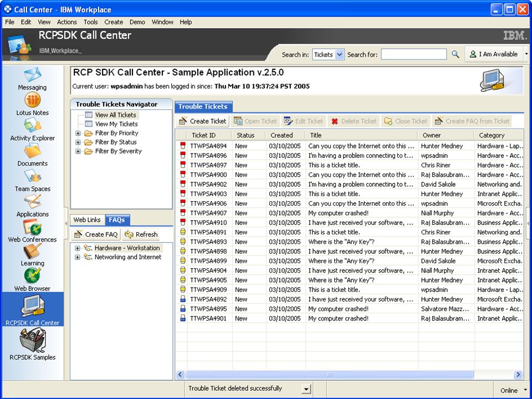Refresh the FAQs list

(x=141, y=234)
